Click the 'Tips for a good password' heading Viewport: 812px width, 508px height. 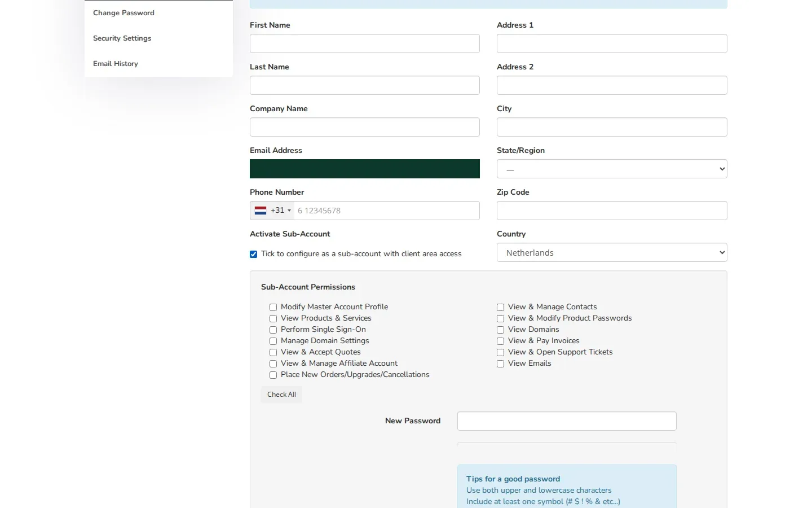tap(513, 479)
